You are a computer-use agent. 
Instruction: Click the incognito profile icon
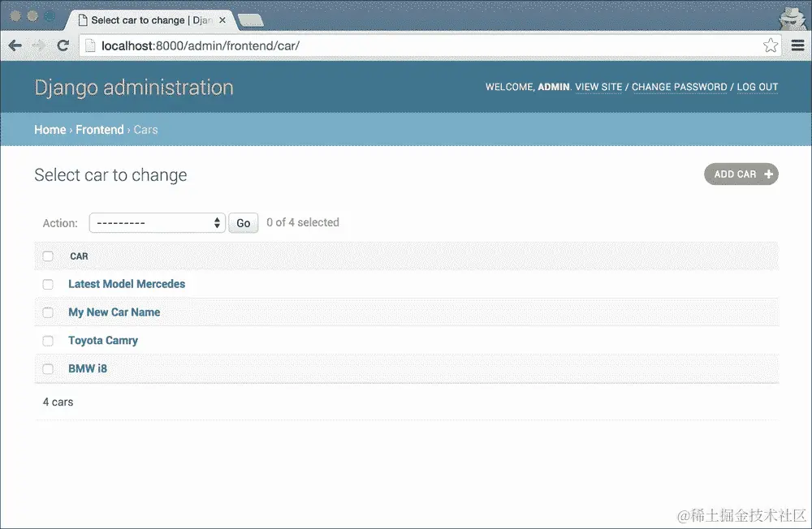pos(791,19)
